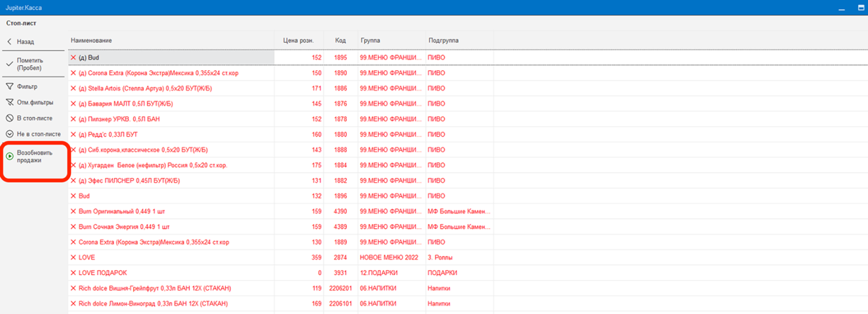Click subgroup ПОДАРКИ cell
Image resolution: width=868 pixels, height=314 pixels.
(442, 273)
